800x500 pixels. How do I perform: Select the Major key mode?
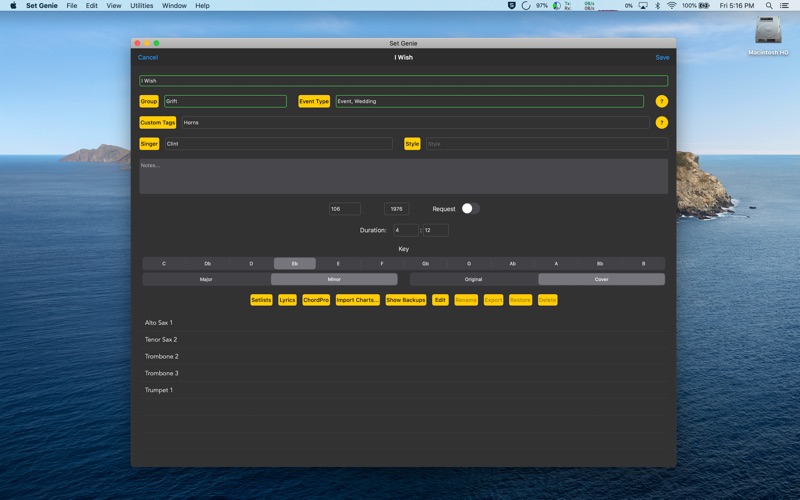[206, 280]
